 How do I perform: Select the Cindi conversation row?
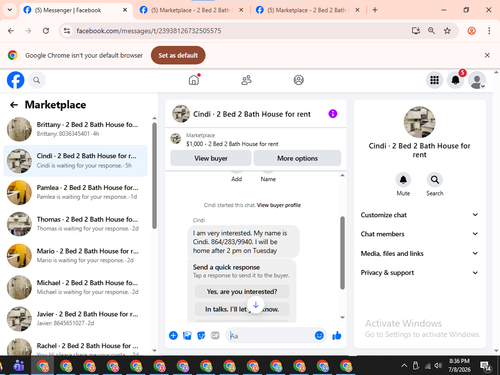pyautogui.click(x=76, y=161)
